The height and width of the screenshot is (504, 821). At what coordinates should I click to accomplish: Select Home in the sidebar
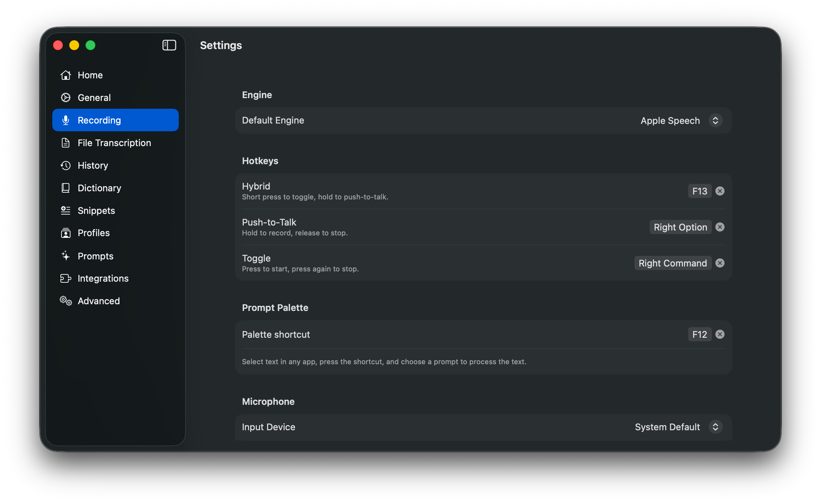click(x=90, y=75)
